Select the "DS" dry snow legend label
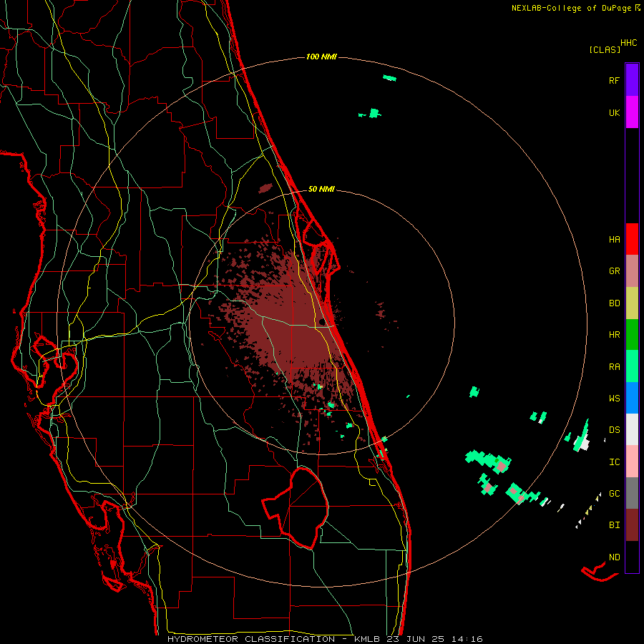The height and width of the screenshot is (644, 644). 614,430
